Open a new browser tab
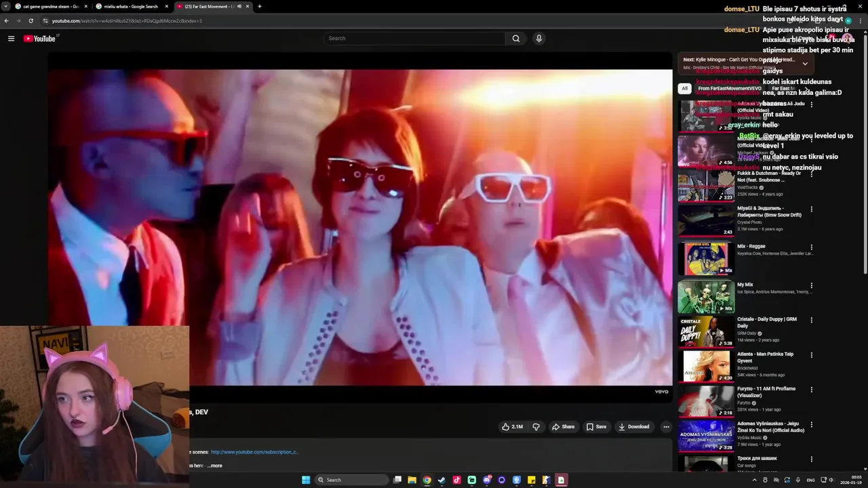The width and height of the screenshot is (868, 488). 259,6
